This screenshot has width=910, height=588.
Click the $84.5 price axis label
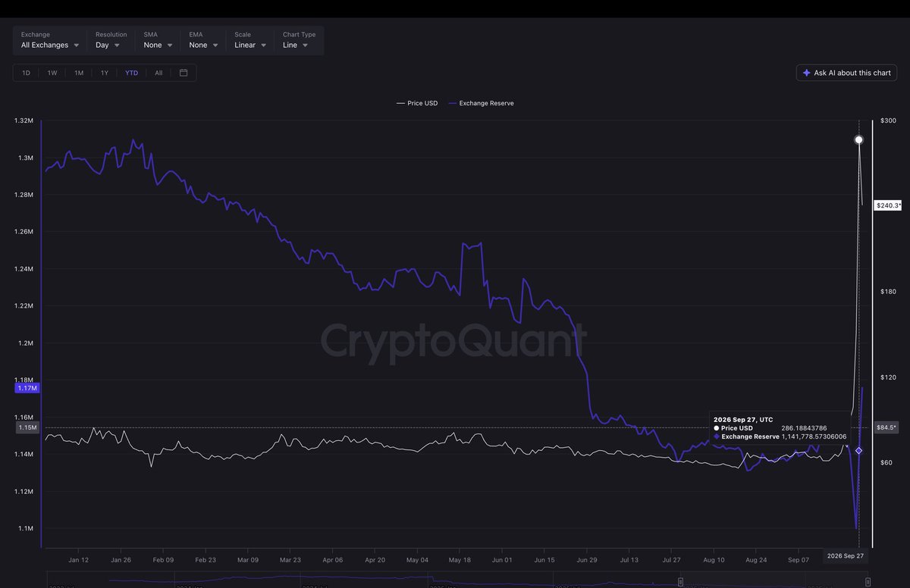point(887,427)
